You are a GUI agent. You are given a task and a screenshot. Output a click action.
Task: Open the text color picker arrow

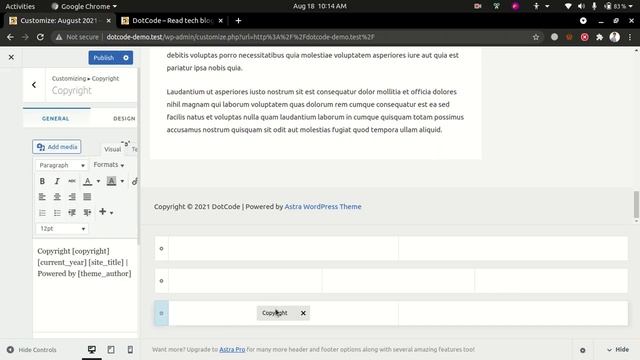point(98,181)
